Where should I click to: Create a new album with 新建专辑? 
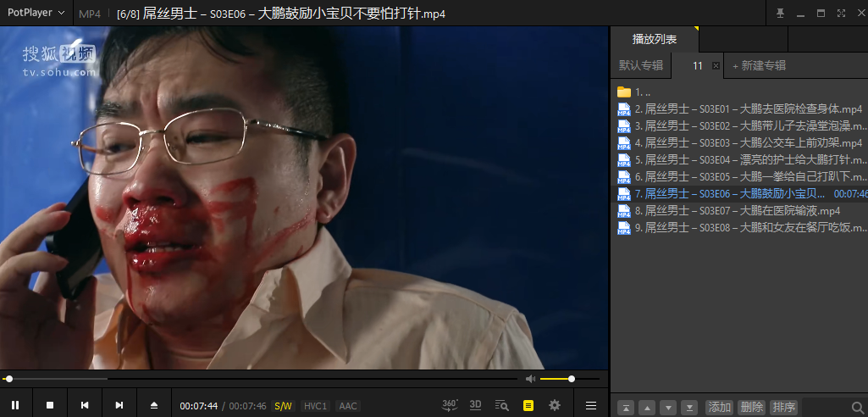pyautogui.click(x=759, y=65)
